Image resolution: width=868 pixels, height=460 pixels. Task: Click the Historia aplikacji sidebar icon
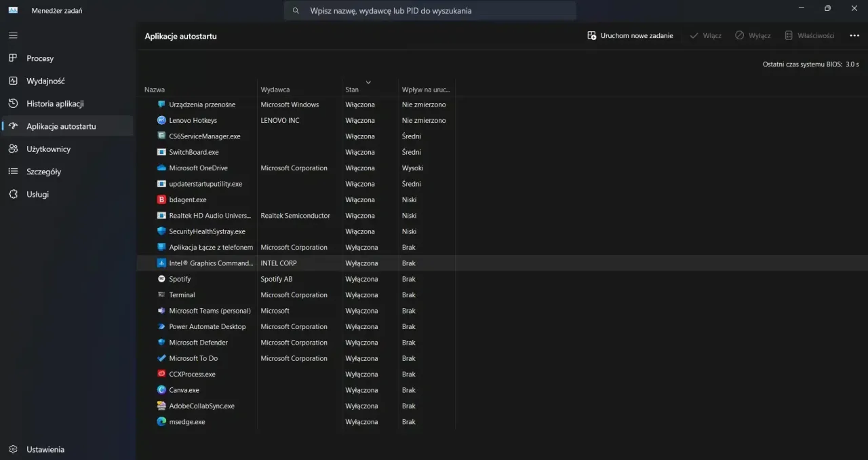click(14, 103)
